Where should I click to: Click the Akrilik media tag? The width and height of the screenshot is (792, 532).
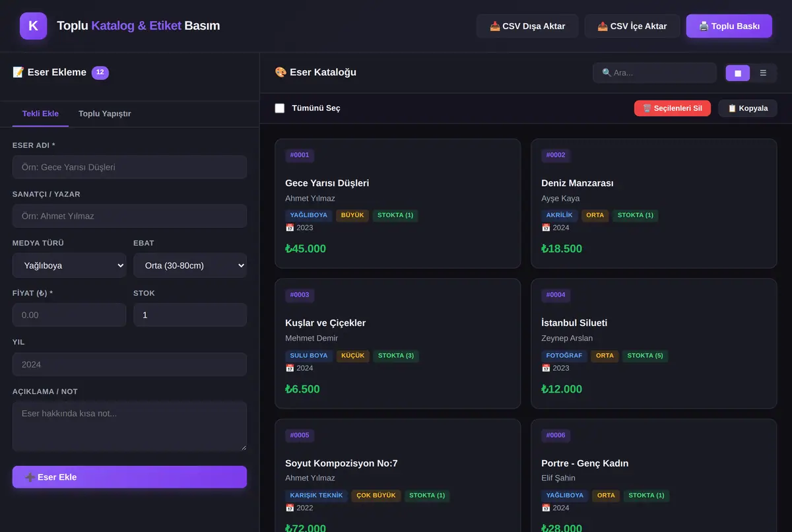click(x=560, y=215)
